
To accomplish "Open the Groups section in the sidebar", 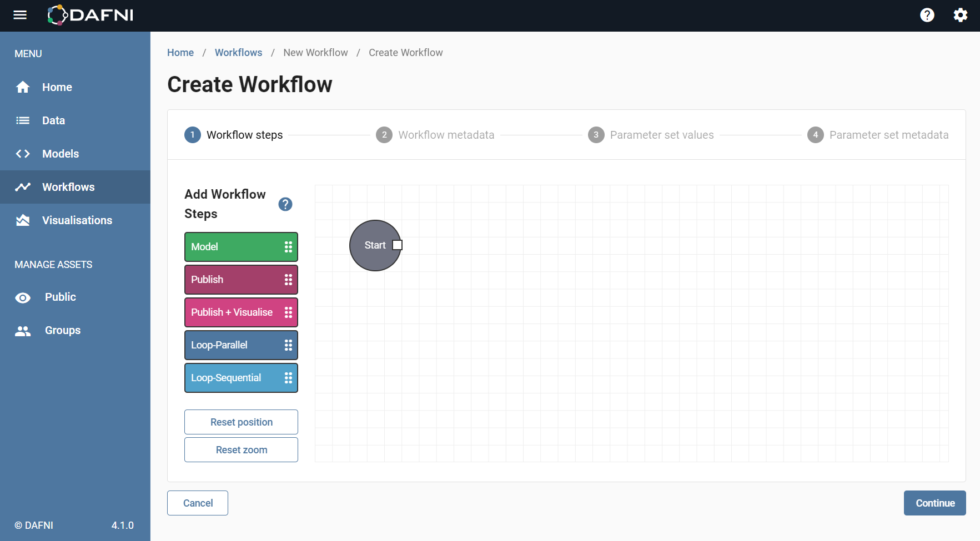I will click(x=62, y=330).
